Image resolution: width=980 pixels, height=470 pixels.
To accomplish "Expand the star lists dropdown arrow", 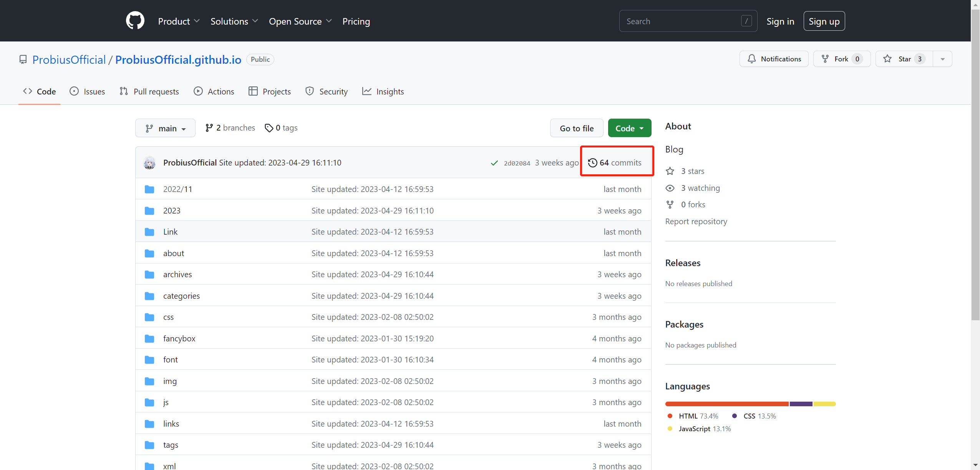I will (942, 59).
